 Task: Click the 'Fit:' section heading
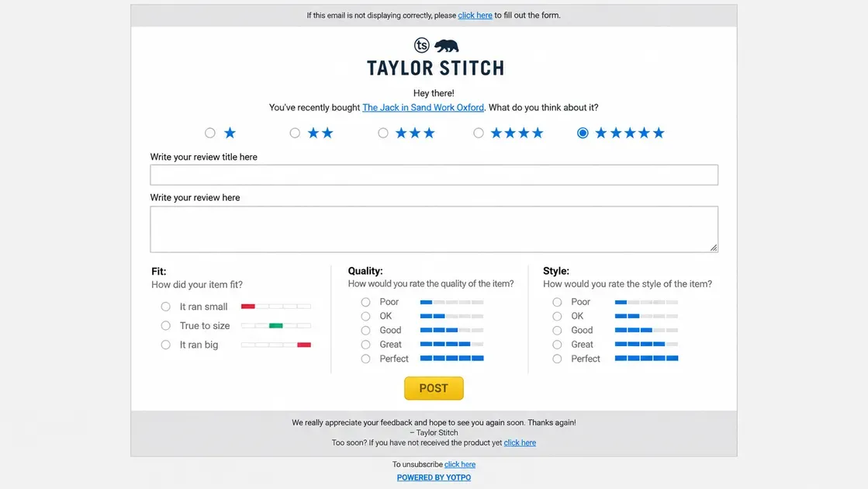click(159, 272)
